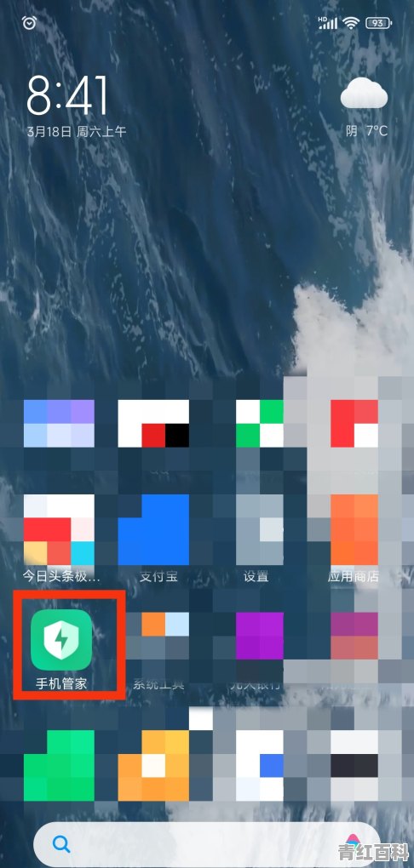Open the green dock app icon
Screen dimensions: 414x868
tap(59, 766)
